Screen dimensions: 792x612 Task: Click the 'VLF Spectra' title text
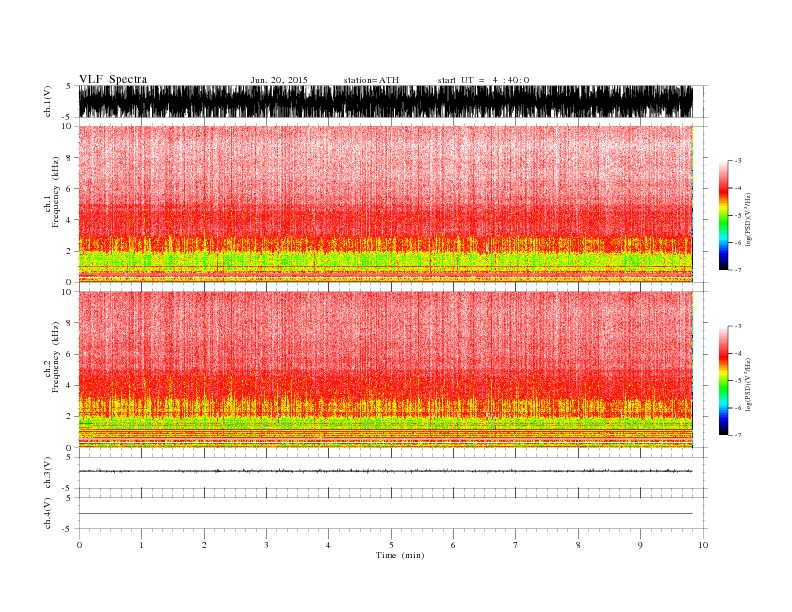coord(113,79)
